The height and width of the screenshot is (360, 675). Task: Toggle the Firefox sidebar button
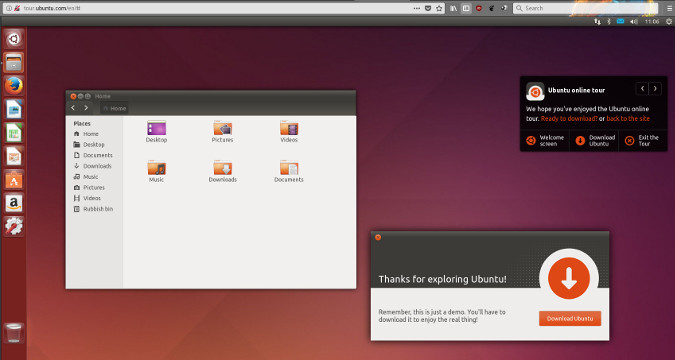[x=466, y=8]
